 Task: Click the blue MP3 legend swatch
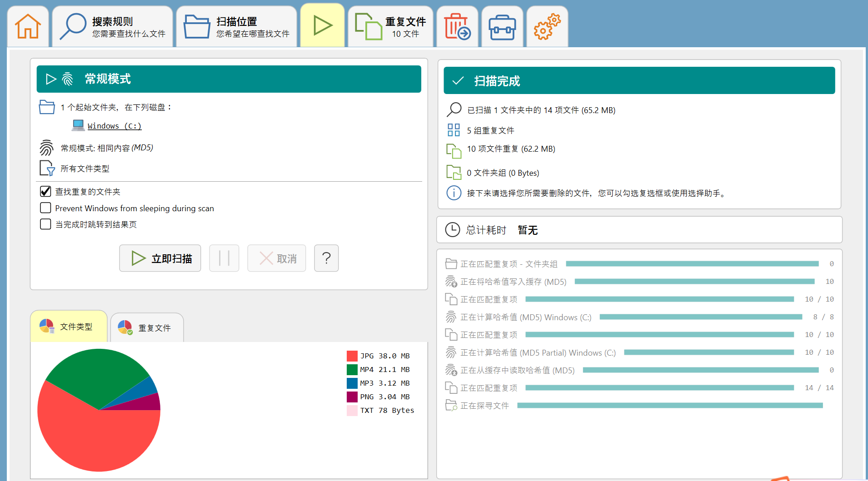click(352, 383)
